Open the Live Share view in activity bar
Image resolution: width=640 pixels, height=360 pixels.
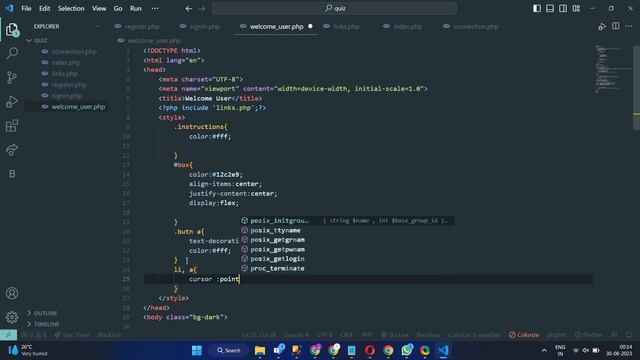pyautogui.click(x=12, y=149)
